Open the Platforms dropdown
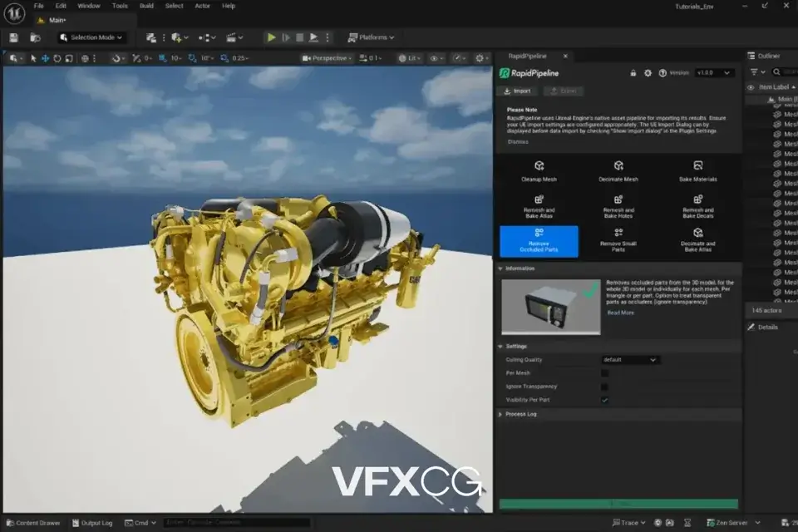798x532 pixels. point(371,37)
